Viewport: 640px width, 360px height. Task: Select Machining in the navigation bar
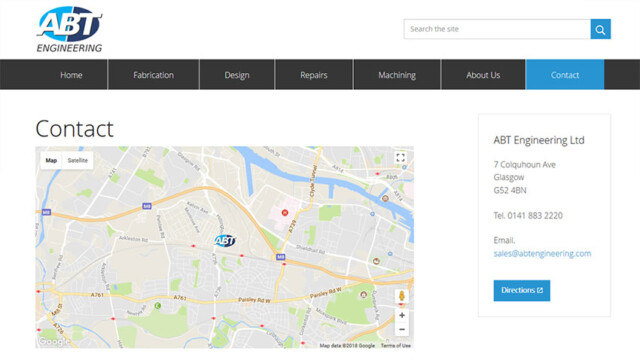pyautogui.click(x=397, y=75)
